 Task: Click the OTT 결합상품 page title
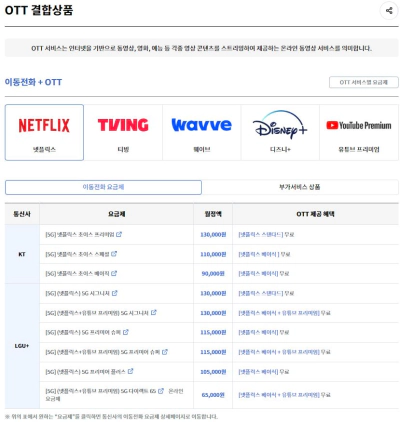39,10
